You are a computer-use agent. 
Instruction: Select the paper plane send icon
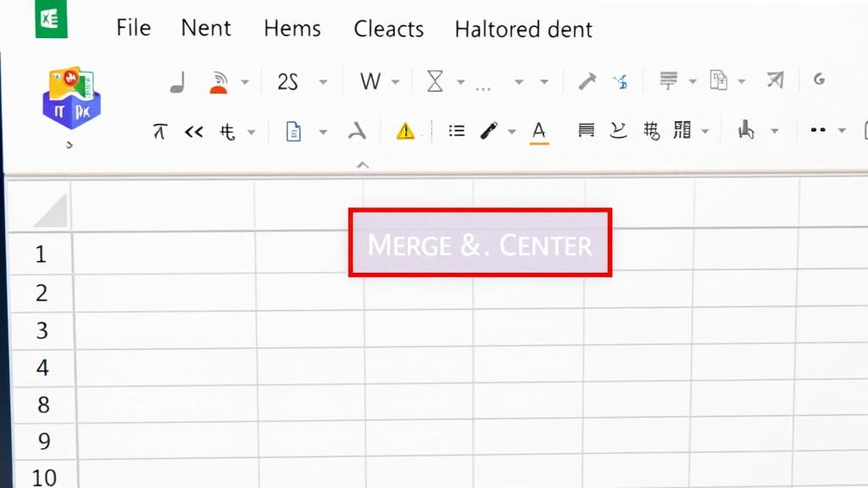(774, 79)
